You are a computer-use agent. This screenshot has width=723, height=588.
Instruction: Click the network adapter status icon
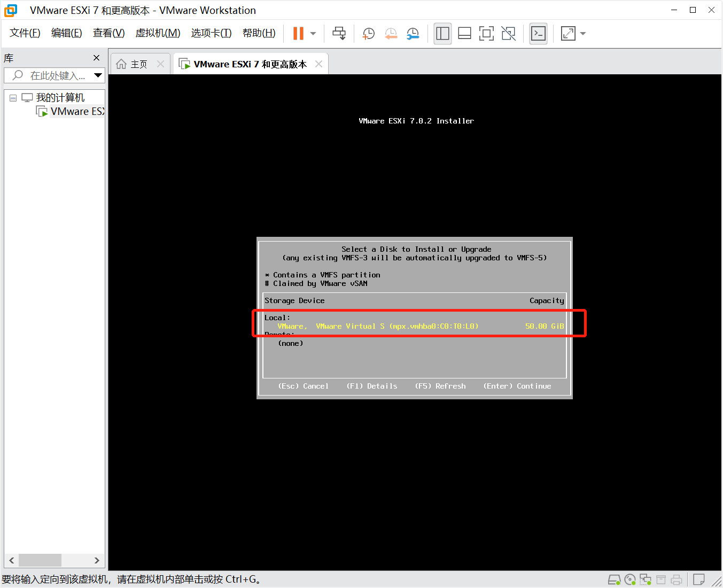click(646, 579)
